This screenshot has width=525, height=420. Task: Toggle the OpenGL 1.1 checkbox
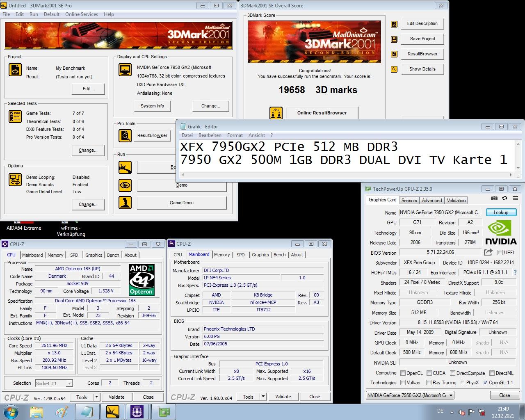point(486,383)
